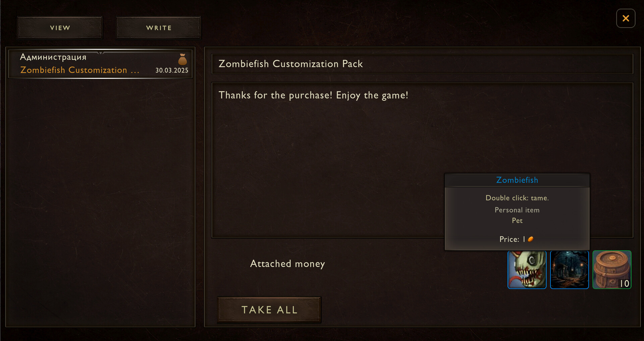Screen dimensions: 644x341
Task: Click the Zombiefish pet attachment icon
Action: click(527, 270)
